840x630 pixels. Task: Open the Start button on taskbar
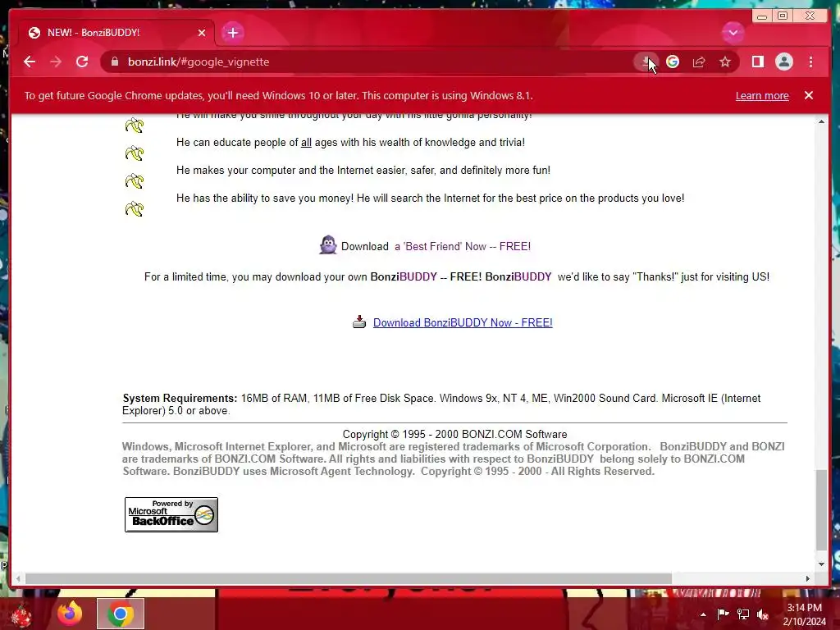click(x=21, y=615)
